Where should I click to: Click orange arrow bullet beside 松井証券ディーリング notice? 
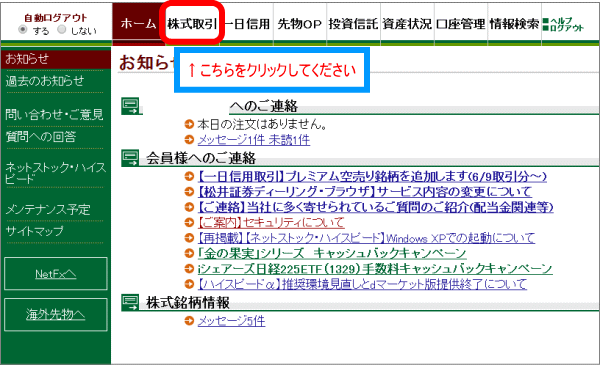click(189, 192)
